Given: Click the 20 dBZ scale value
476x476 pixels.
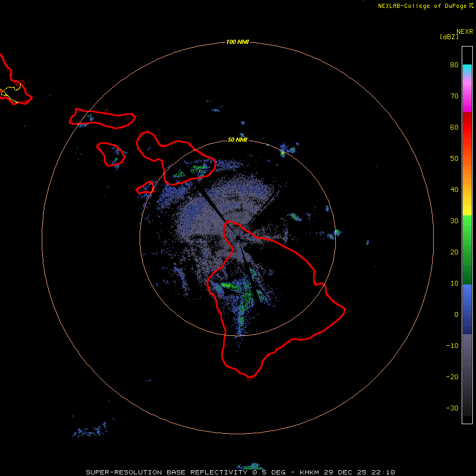Looking at the screenshot, I should pos(454,252).
